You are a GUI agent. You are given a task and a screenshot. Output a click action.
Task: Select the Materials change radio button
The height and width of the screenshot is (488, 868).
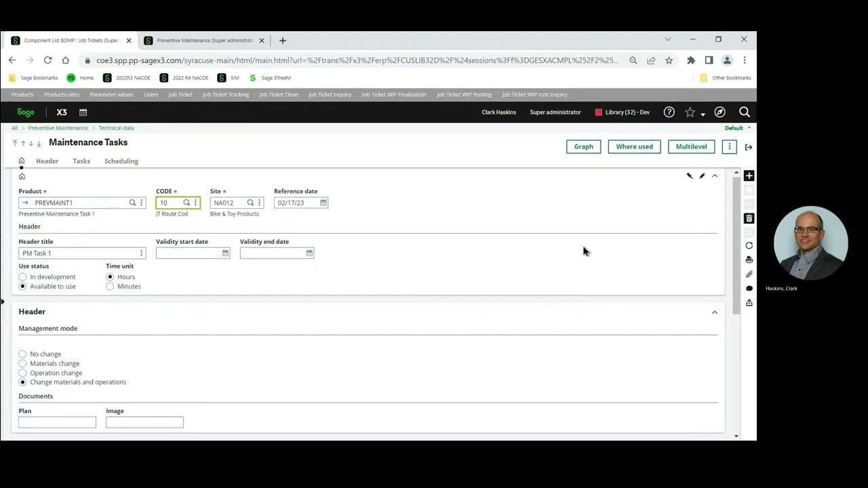pos(22,363)
